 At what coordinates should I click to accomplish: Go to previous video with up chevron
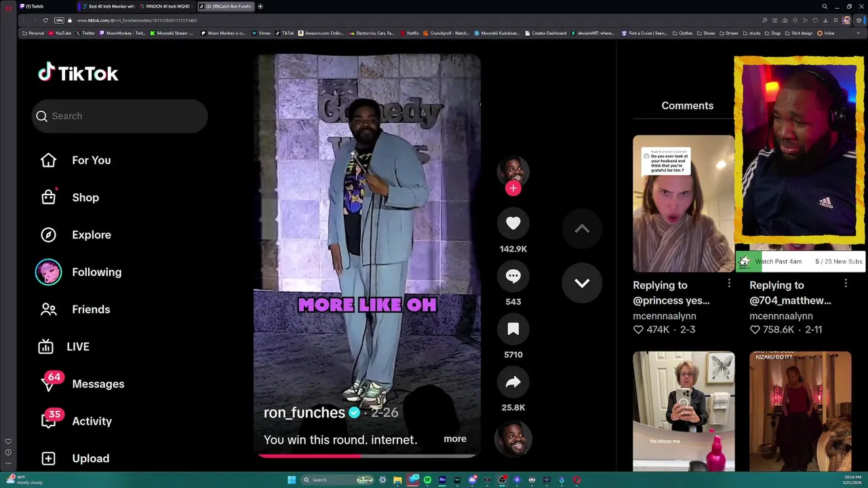[582, 228]
